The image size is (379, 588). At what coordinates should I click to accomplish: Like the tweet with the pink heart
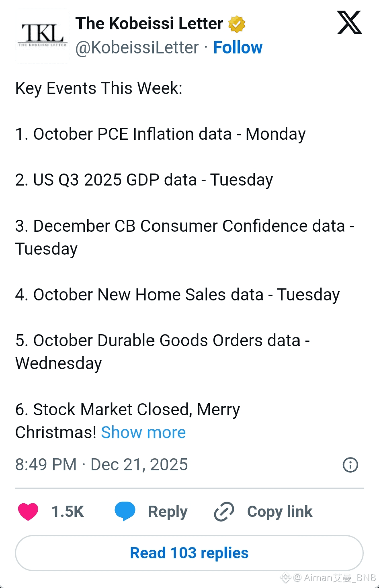click(x=28, y=511)
